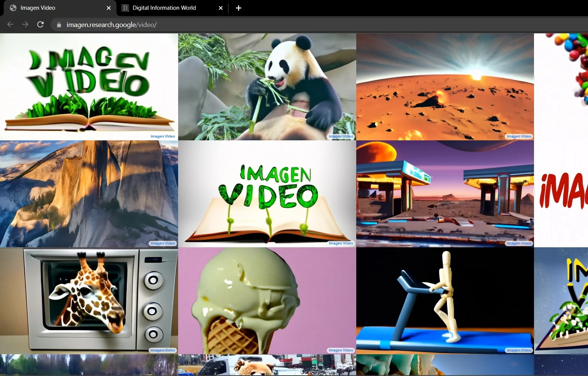Open the blurry green Imagen Video book thumbnail
Screen dimensions: 588x376
[x=89, y=87]
